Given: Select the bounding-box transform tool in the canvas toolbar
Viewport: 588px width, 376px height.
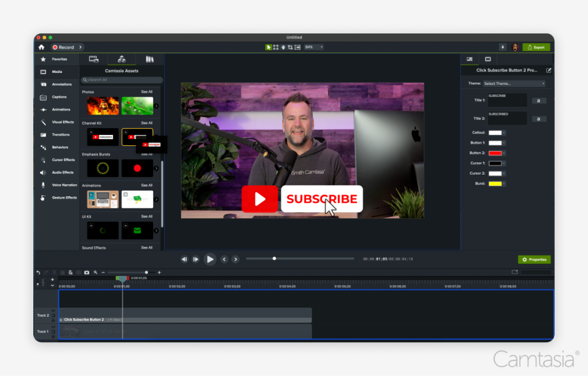Looking at the screenshot, I should [276, 47].
